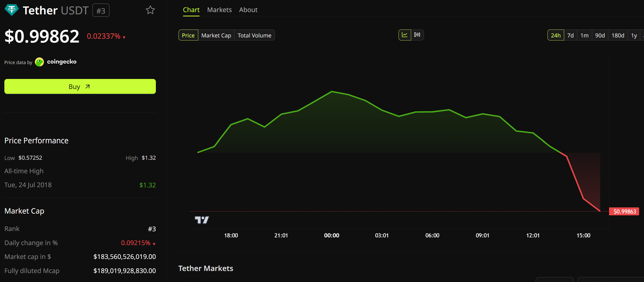Click the High $1.32 value in Price Performance
The image size is (644, 282).
coord(149,158)
